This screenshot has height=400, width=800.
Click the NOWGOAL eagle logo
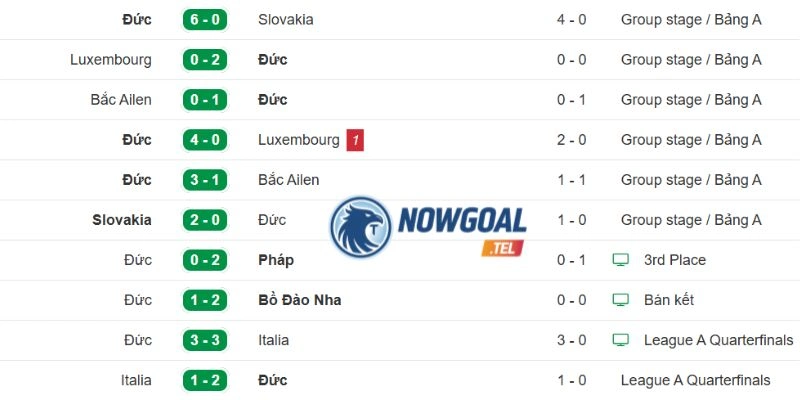pos(361,228)
